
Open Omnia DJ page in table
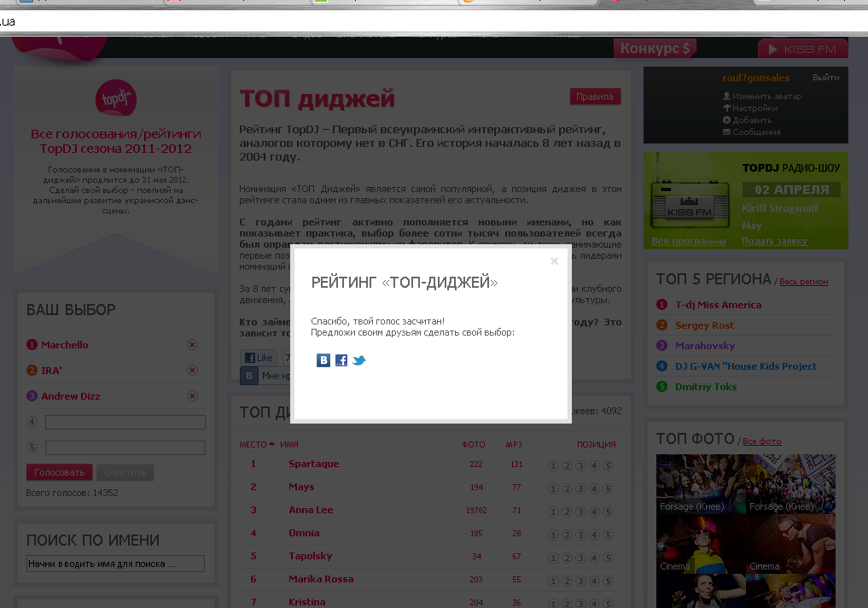pos(304,533)
